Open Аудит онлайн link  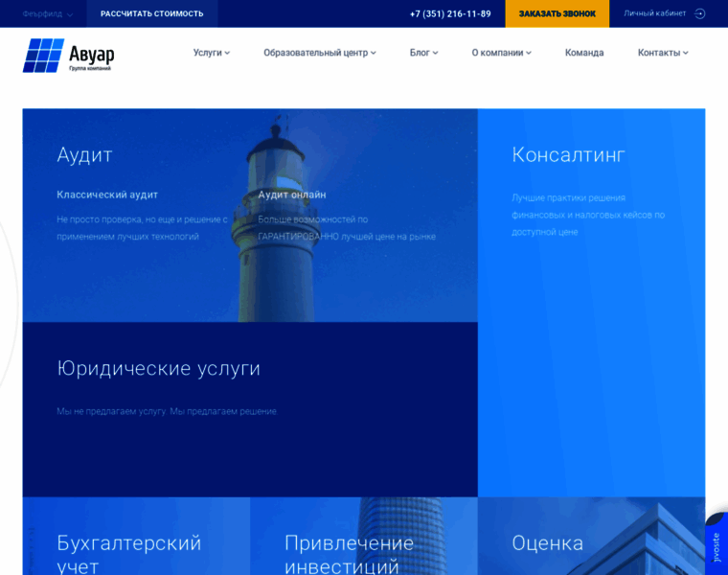coord(291,195)
